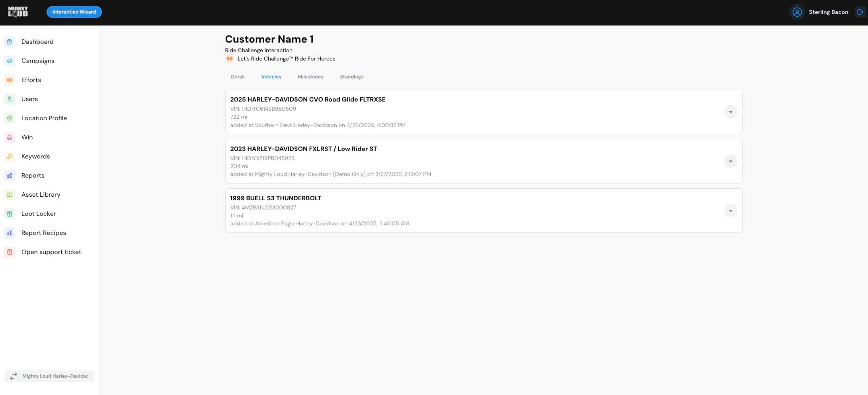The image size is (868, 395).
Task: Expand the 2025 CVO Road Glide vehicle
Action: 730,112
